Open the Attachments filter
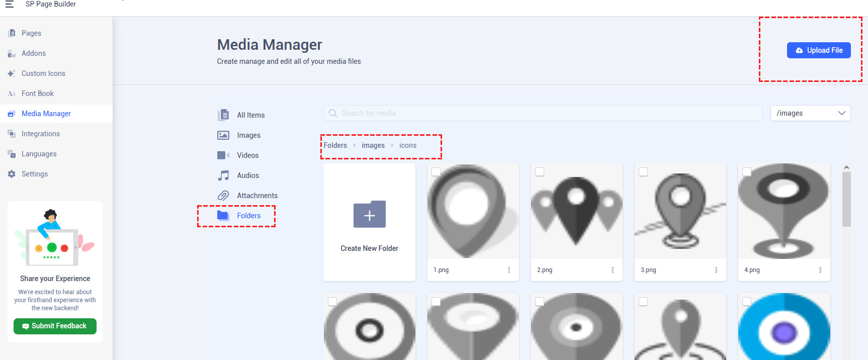The image size is (868, 360). [x=257, y=196]
